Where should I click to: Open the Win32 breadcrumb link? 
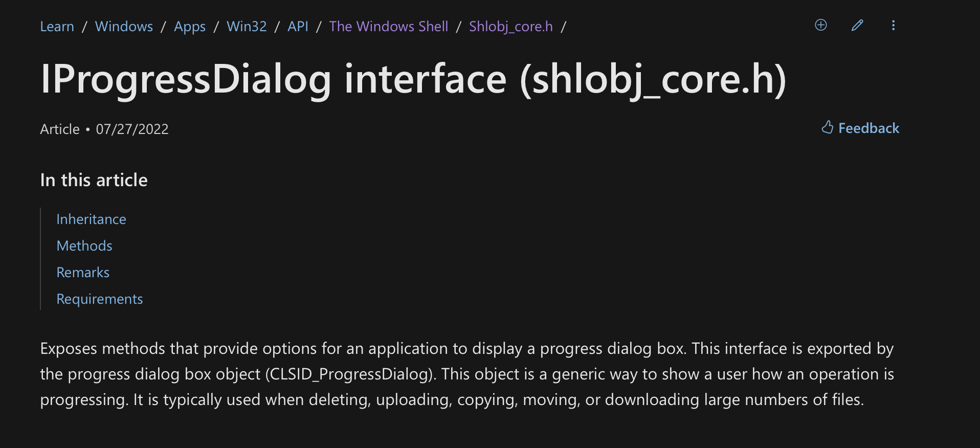(247, 26)
